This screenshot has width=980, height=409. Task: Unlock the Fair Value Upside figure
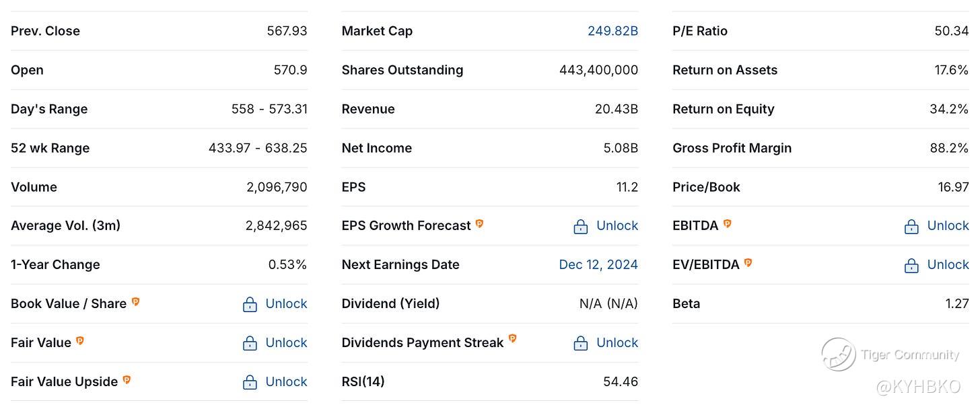pos(286,382)
